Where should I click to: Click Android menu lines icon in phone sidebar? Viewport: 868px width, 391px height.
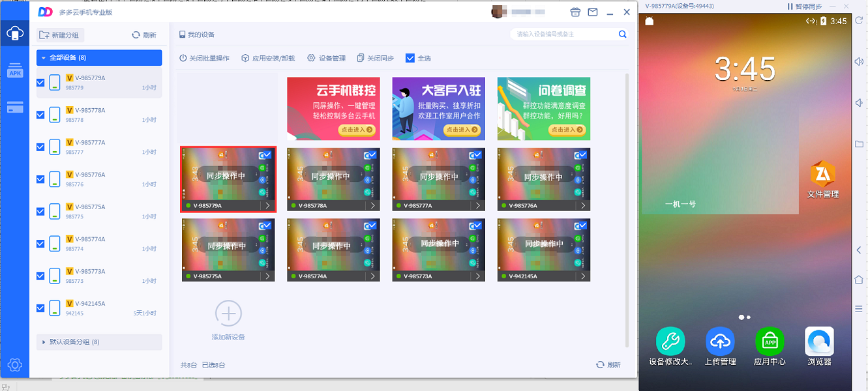(x=859, y=309)
